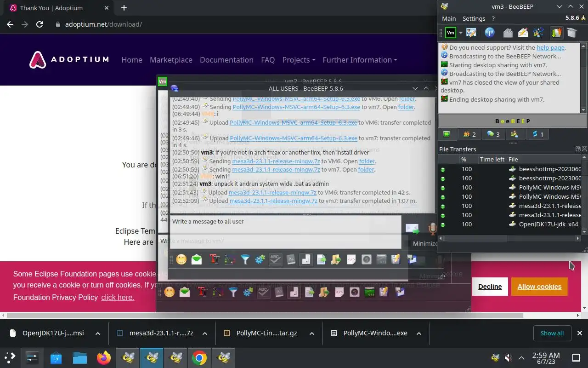This screenshot has width=588, height=368.
Task: Toggle the Aa book button in ALL USERS chat
Action: pos(291,259)
